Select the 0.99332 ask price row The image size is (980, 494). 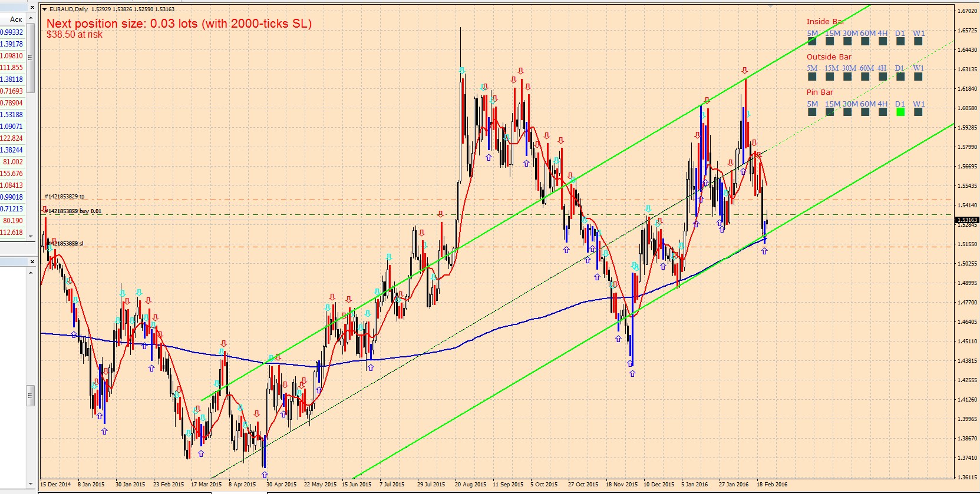(13, 32)
